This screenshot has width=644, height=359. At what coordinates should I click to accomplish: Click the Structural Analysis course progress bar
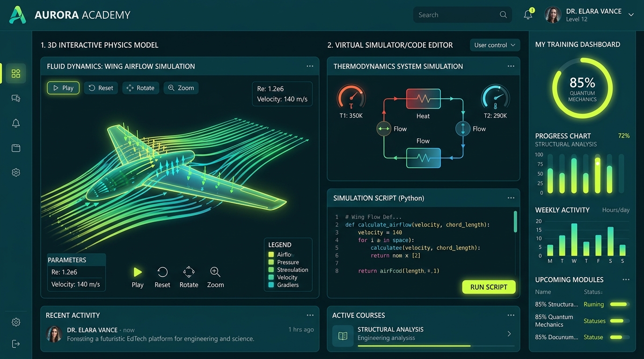[436, 346]
